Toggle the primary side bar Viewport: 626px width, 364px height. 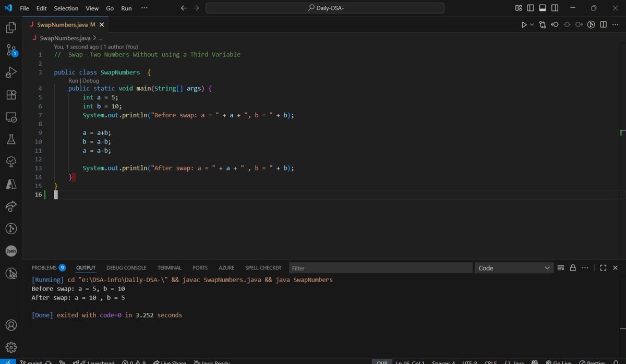531,8
